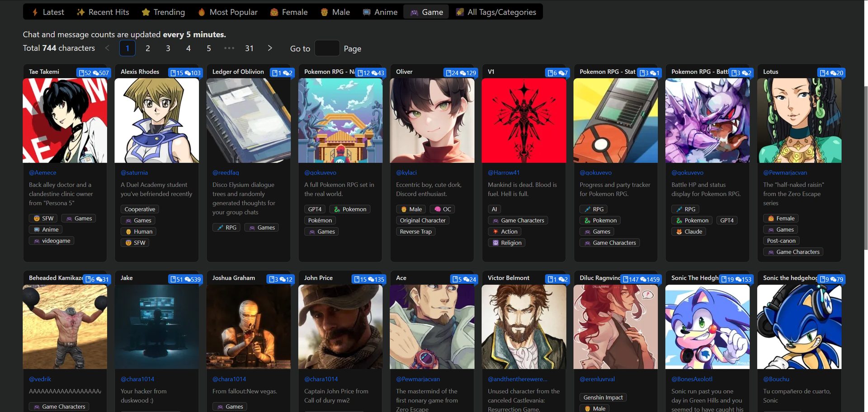Jump to page 31

point(249,48)
